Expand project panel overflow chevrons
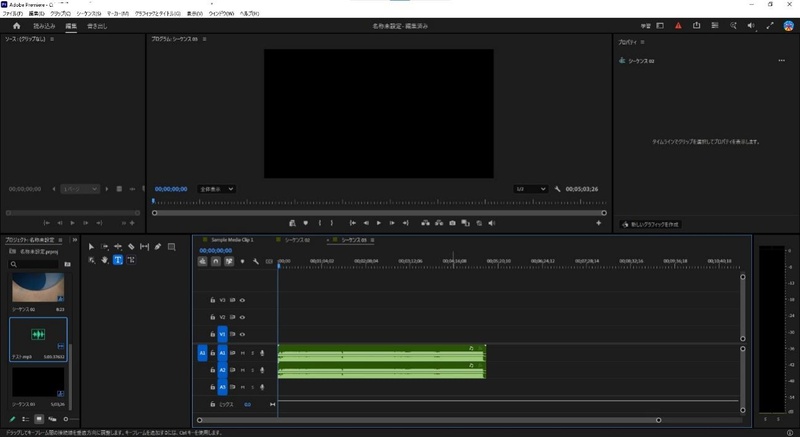800x437 pixels. point(75,240)
